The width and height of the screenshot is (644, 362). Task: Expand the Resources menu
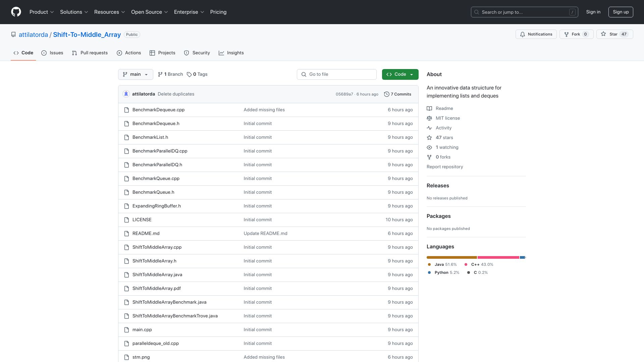coord(110,12)
